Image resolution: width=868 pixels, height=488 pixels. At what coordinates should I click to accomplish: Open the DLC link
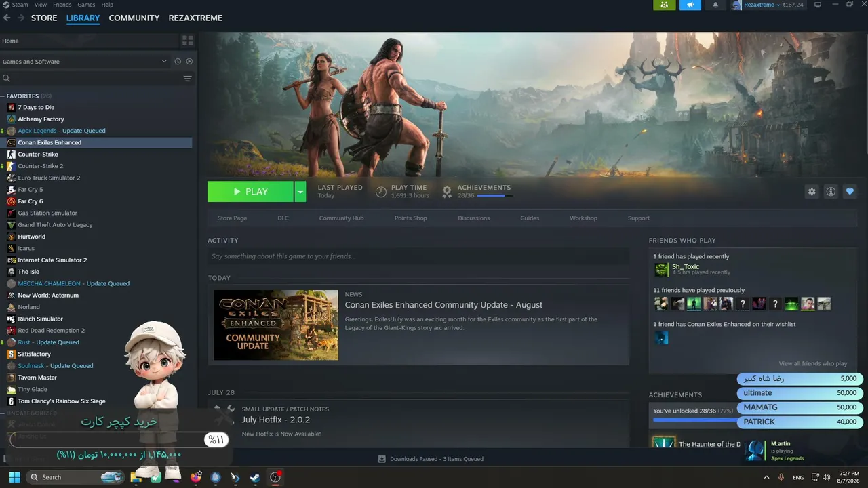283,218
